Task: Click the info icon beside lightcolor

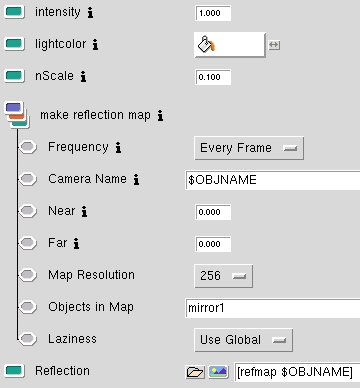Action: coord(95,44)
